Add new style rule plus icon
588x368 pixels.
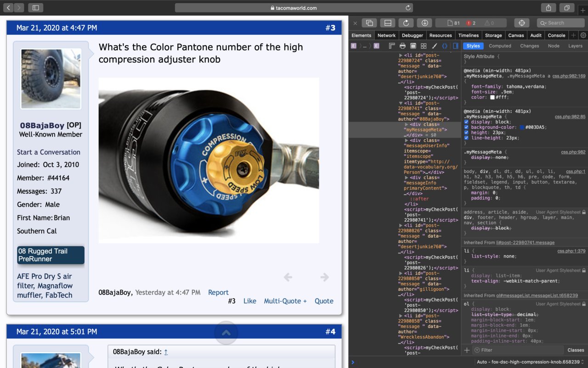coord(467,350)
